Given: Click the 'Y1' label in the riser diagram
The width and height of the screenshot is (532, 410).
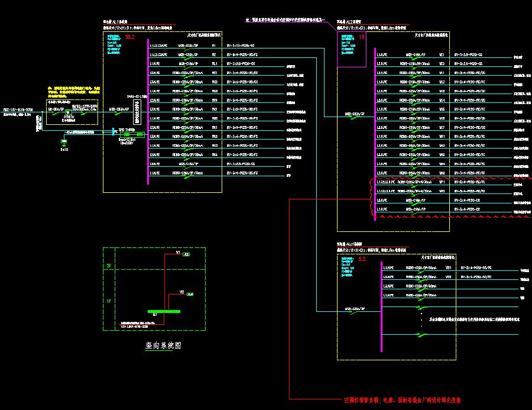Looking at the screenshot, I should (x=178, y=253).
